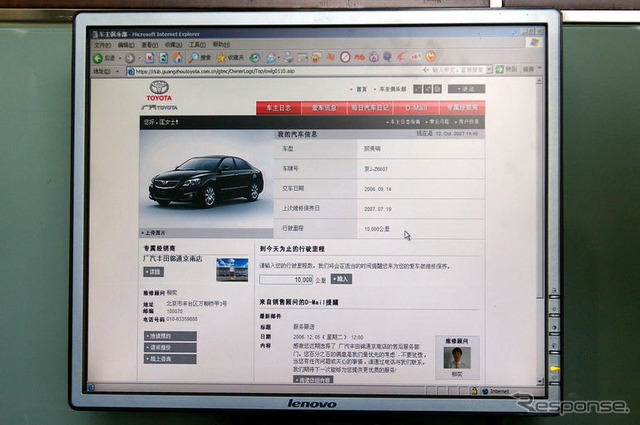Click the vertical scrollbar down arrow

tap(540, 382)
